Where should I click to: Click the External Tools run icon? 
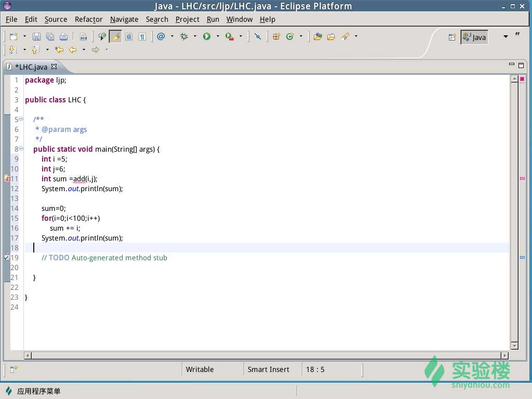click(x=230, y=37)
